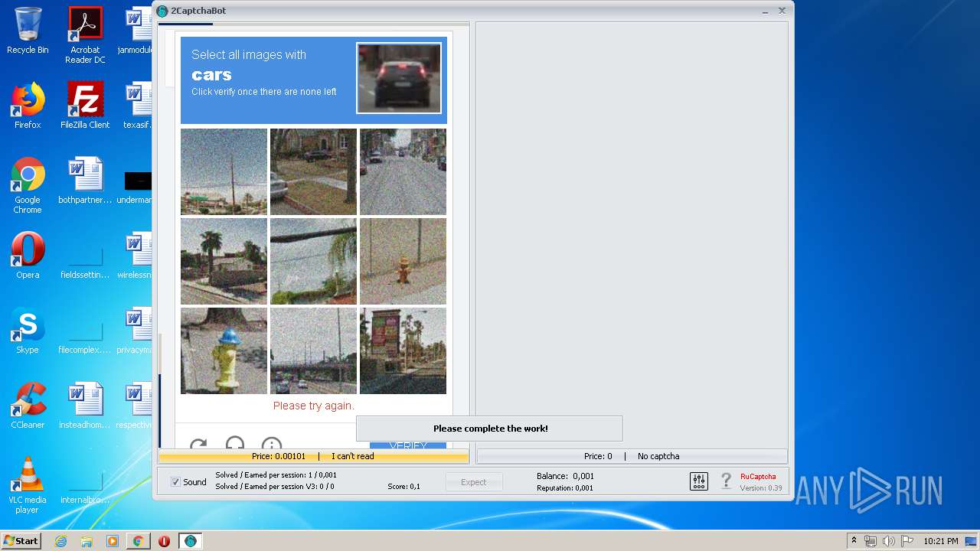Click the "I can't read" bar

pyautogui.click(x=353, y=456)
